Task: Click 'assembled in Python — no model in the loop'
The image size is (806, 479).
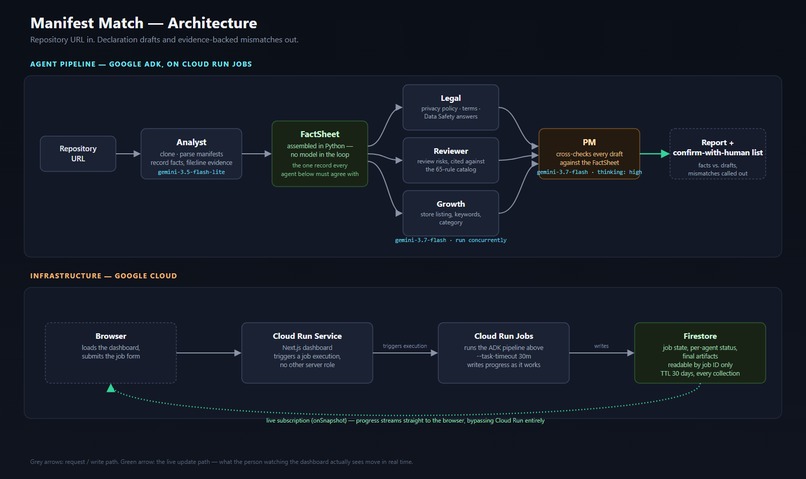Action: click(x=320, y=150)
